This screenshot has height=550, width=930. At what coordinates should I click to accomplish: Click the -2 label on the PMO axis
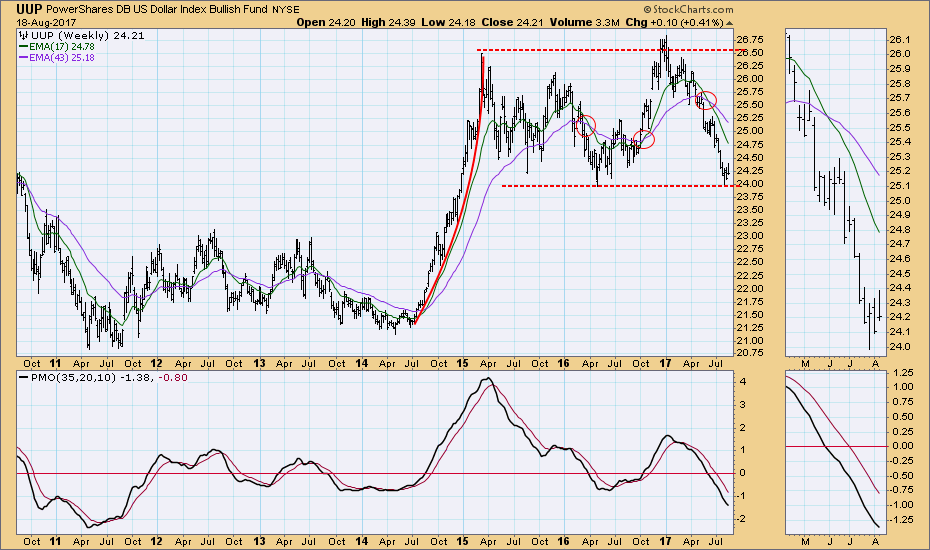[741, 519]
